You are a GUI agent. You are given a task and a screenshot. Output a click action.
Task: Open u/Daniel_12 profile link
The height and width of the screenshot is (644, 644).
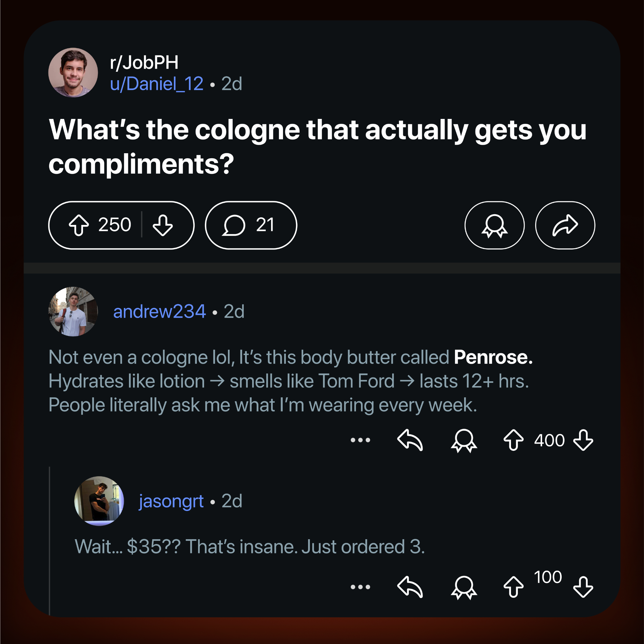157,83
